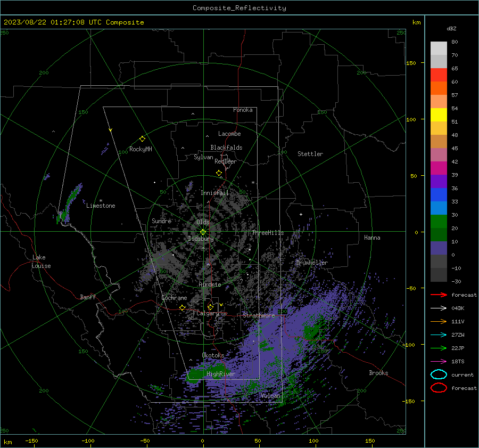
Task: Click the white 04DK arrow legend icon
Action: coord(439,308)
